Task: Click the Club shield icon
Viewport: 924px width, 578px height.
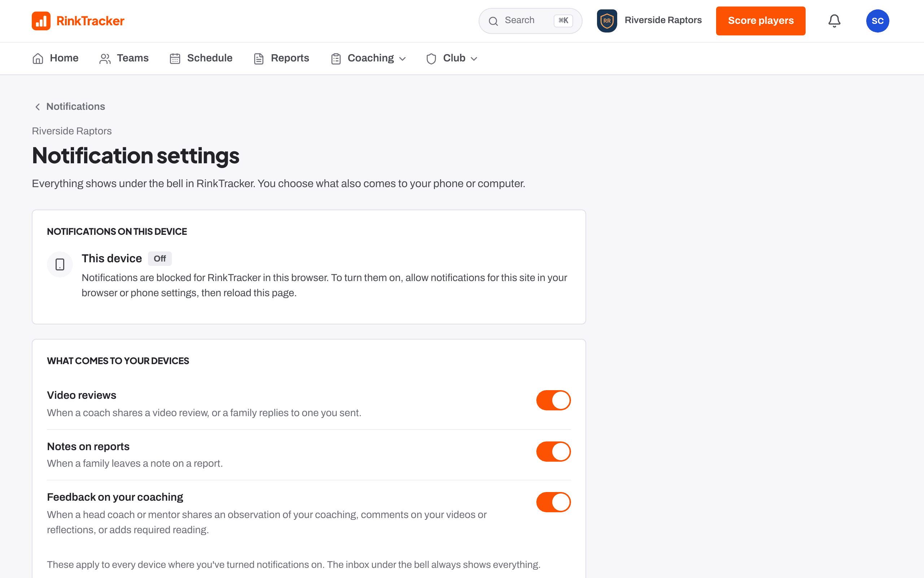Action: [431, 59]
